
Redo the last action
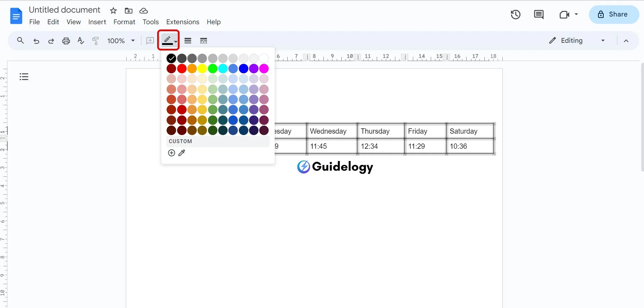pos(51,41)
